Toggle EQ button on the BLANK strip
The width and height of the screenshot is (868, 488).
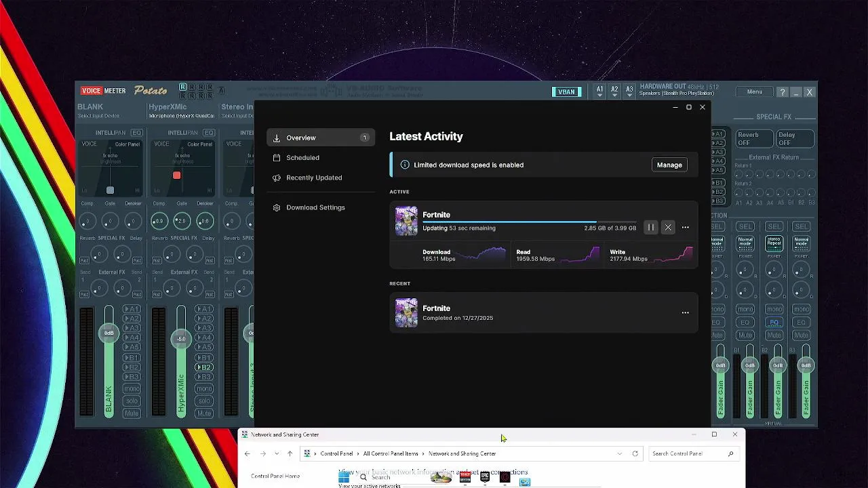tap(137, 133)
